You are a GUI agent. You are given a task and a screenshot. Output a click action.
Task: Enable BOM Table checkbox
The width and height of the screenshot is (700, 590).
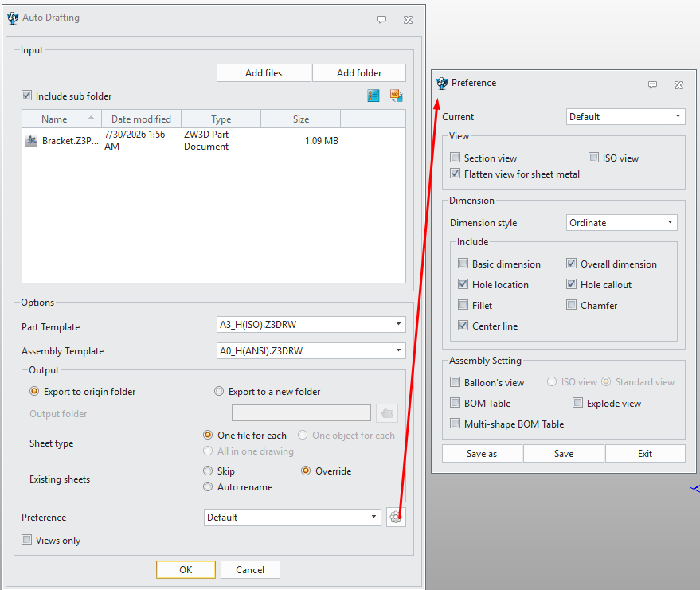pyautogui.click(x=455, y=403)
